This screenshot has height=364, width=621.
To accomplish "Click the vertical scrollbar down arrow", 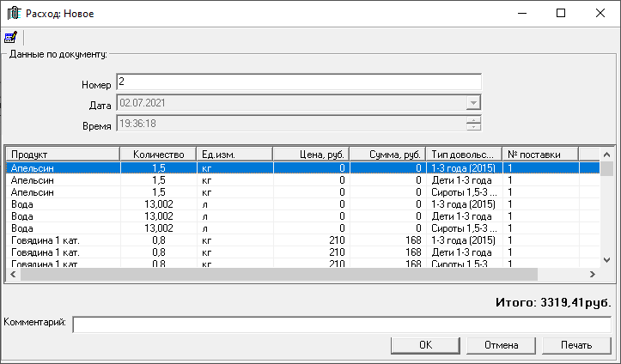I will (607, 261).
